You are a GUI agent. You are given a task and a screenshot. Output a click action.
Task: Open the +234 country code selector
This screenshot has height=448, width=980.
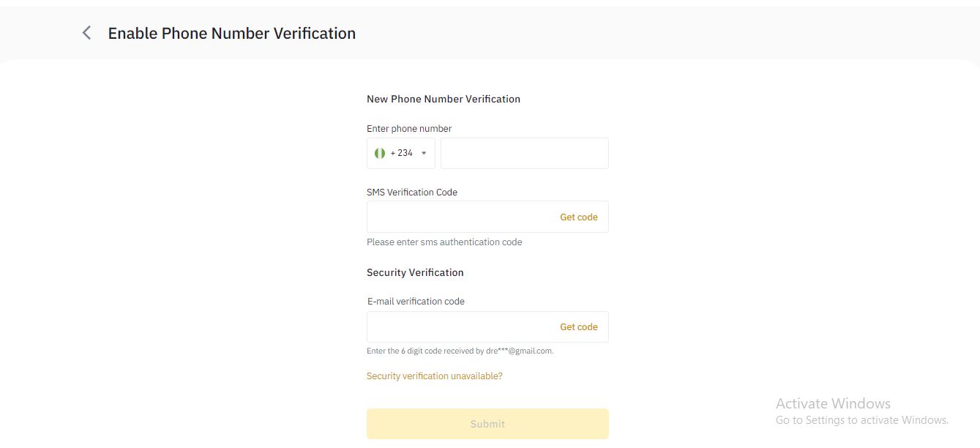[401, 153]
